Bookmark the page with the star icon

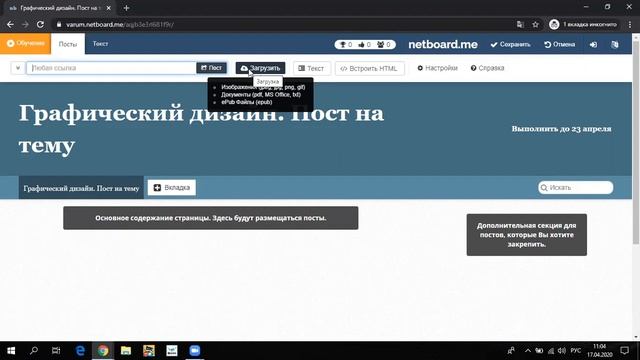tap(536, 24)
